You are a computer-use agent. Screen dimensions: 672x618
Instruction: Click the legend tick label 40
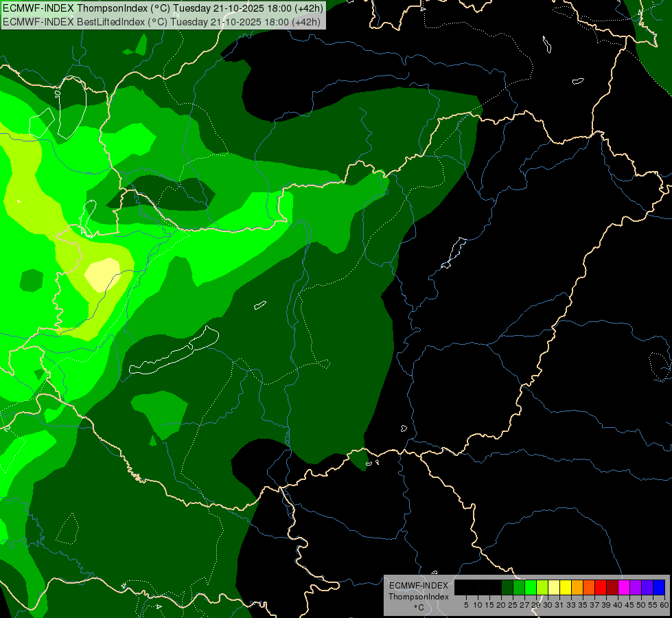[x=618, y=605]
